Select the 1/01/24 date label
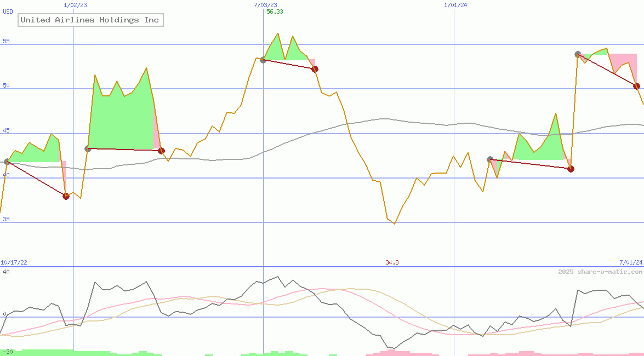This screenshot has width=644, height=356. click(x=455, y=5)
